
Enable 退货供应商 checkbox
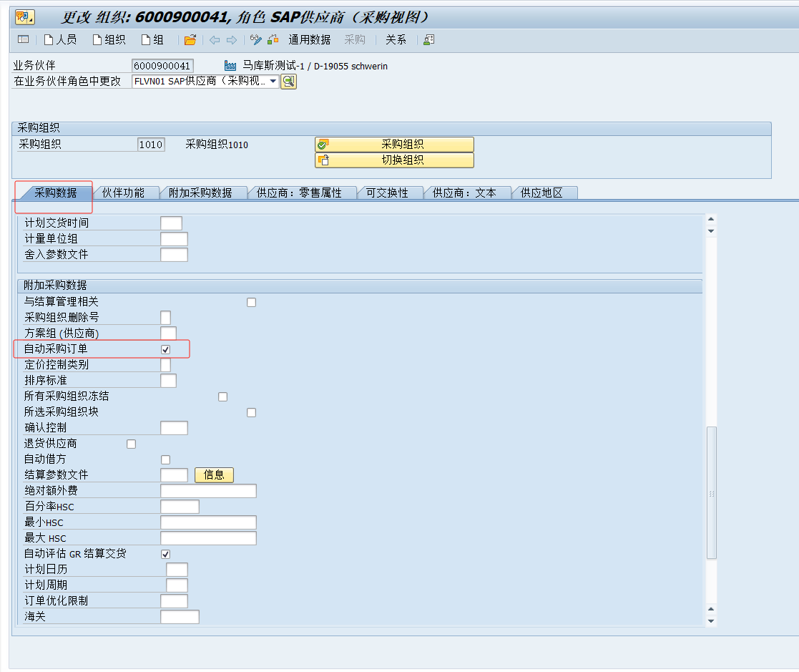click(x=131, y=444)
